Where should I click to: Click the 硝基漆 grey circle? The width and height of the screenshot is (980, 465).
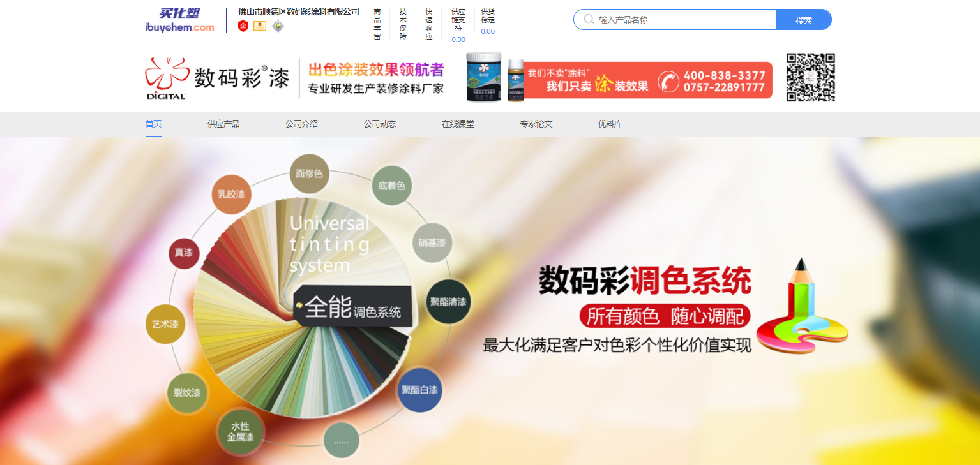432,243
